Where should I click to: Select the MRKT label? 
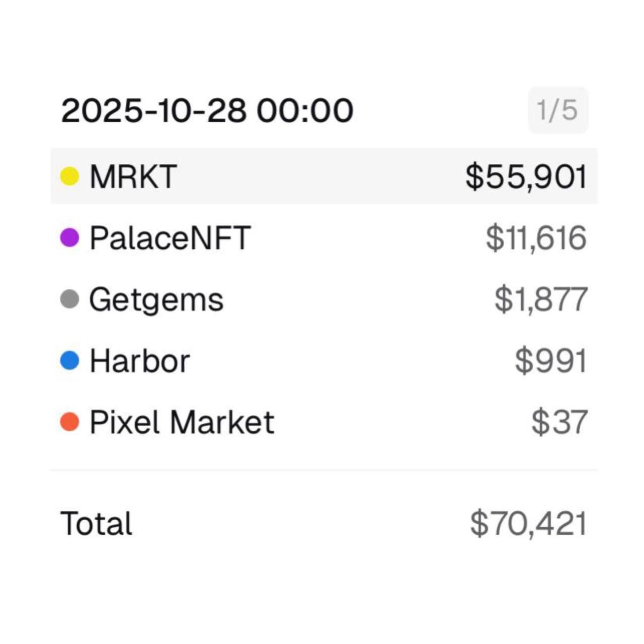pyautogui.click(x=133, y=177)
